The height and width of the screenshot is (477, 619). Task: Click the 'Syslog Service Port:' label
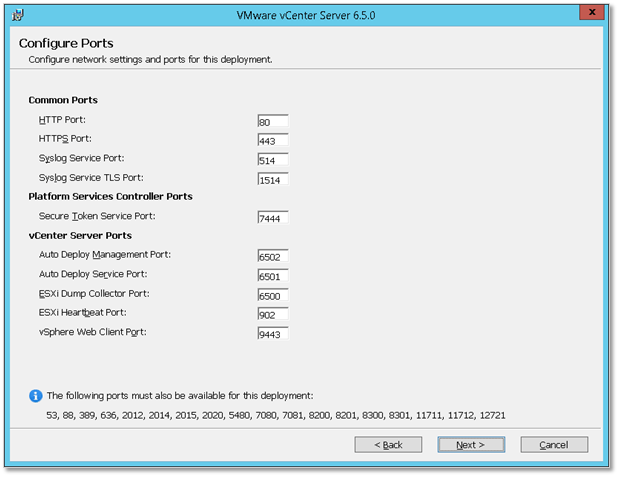81,158
